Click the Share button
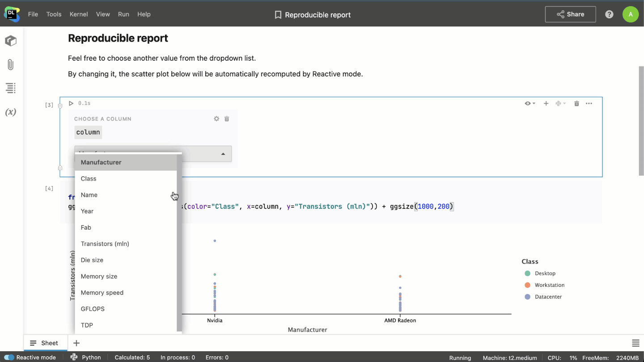Image resolution: width=644 pixels, height=362 pixels. [x=570, y=14]
